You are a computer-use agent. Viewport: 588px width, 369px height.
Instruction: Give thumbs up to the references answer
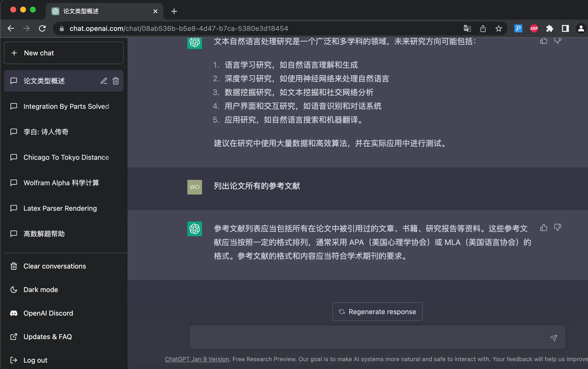(x=544, y=228)
